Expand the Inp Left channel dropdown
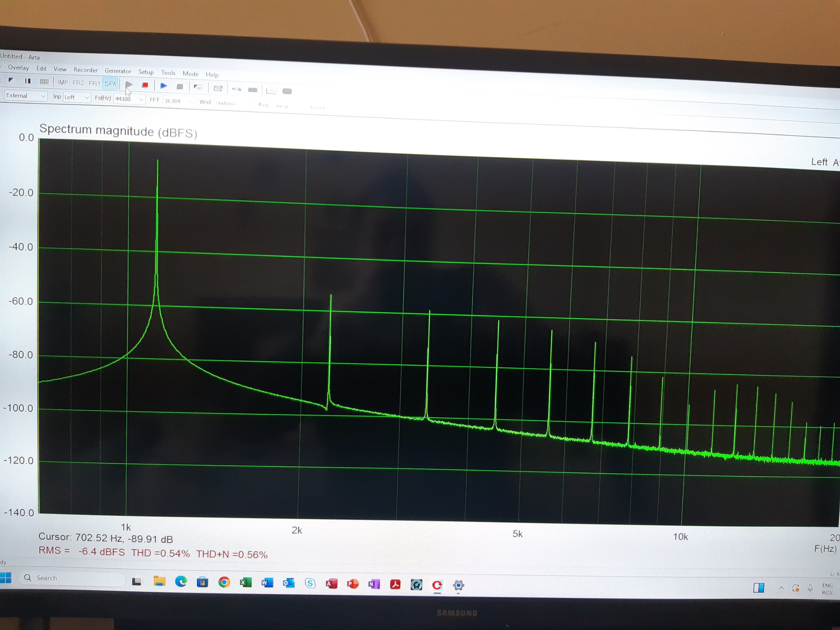The height and width of the screenshot is (630, 840). click(77, 97)
